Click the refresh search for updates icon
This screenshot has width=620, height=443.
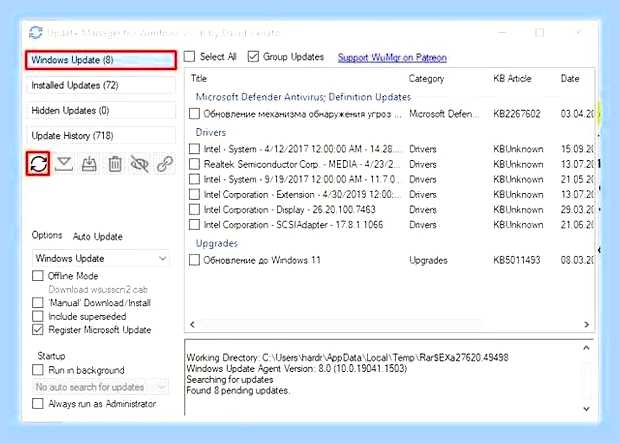[x=38, y=163]
